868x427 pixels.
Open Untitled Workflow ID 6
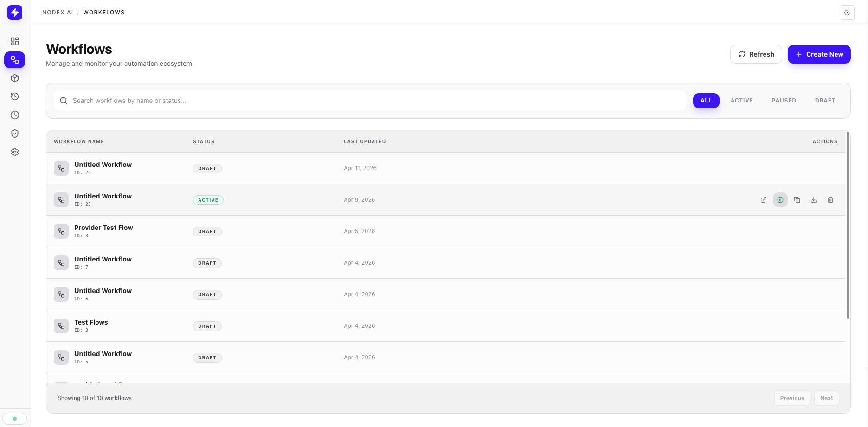click(x=103, y=291)
